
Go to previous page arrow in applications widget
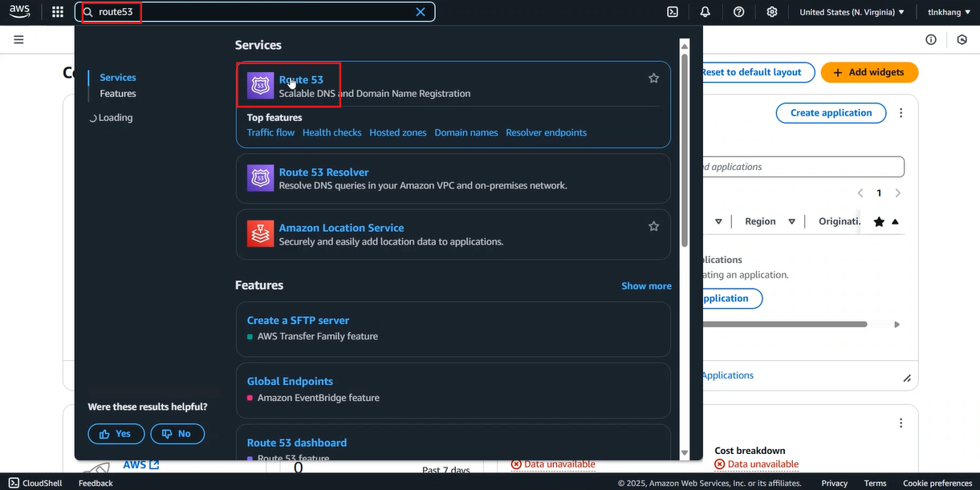click(x=860, y=193)
